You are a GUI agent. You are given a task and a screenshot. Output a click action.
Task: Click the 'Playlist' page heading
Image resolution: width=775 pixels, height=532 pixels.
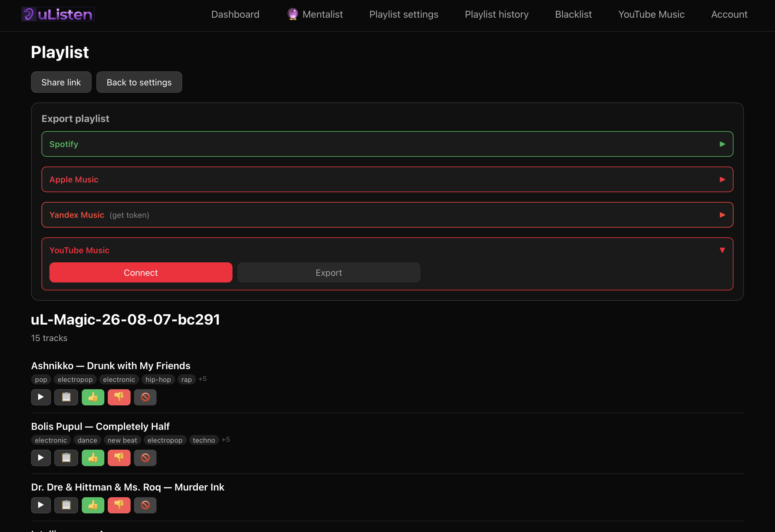pos(60,52)
